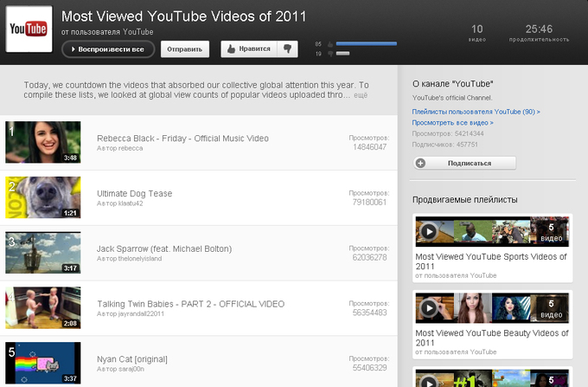Click the YouTube logo avatar
Viewport: 588px width, 387px height.
tap(29, 29)
